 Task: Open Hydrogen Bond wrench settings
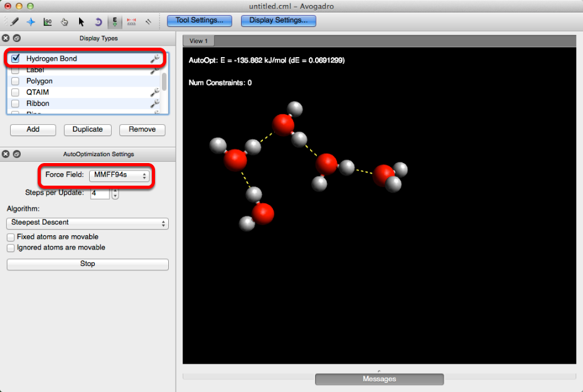(154, 58)
